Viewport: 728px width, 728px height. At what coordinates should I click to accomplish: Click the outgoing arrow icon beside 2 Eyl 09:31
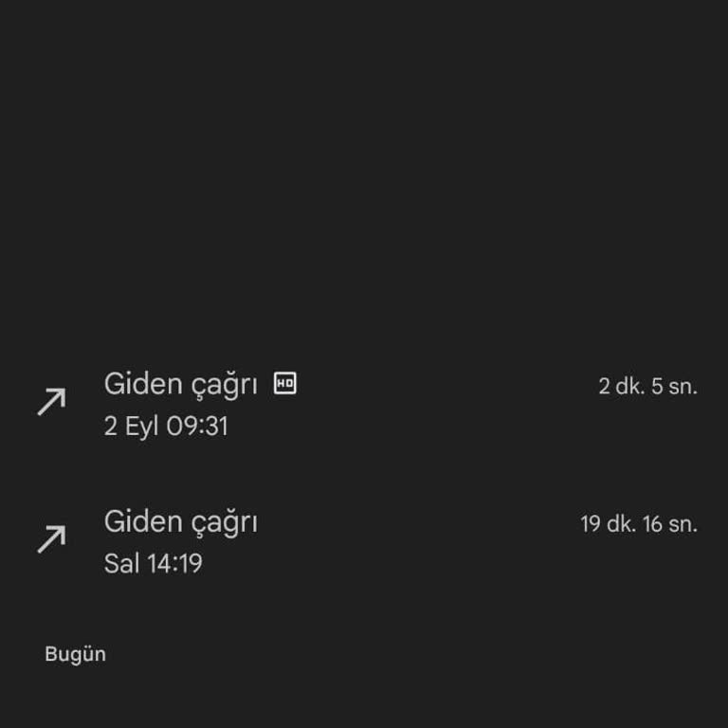[51, 402]
